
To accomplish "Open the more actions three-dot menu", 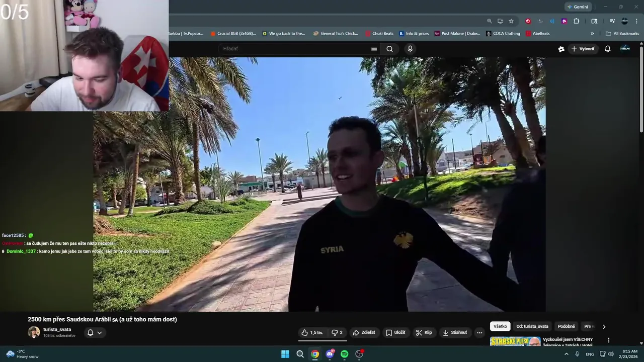I will click(x=479, y=332).
